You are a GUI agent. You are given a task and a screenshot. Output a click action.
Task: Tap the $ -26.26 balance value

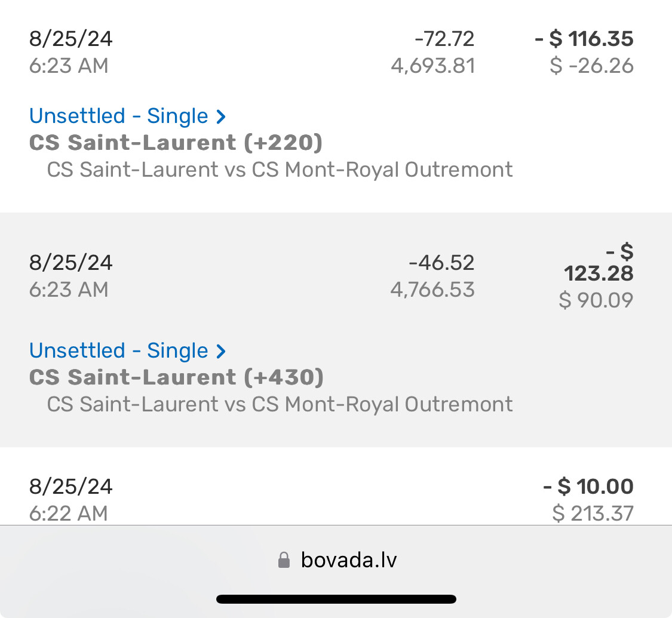tap(591, 66)
